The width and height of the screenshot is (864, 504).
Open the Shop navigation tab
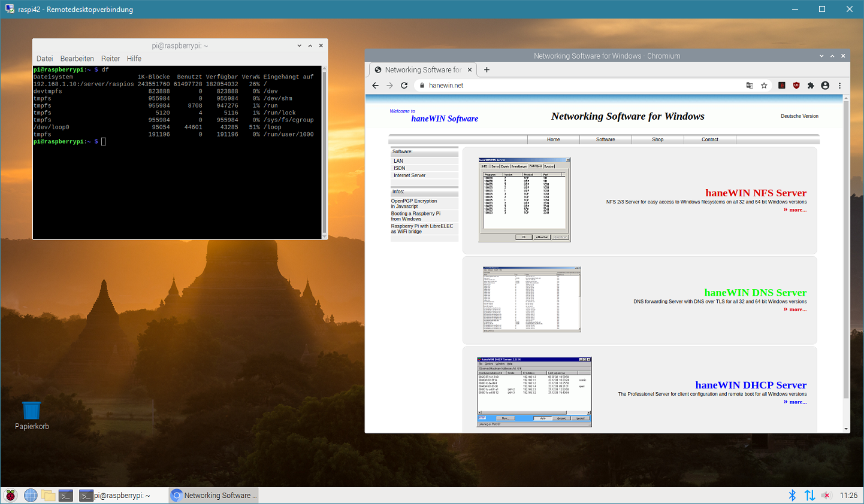pyautogui.click(x=657, y=139)
